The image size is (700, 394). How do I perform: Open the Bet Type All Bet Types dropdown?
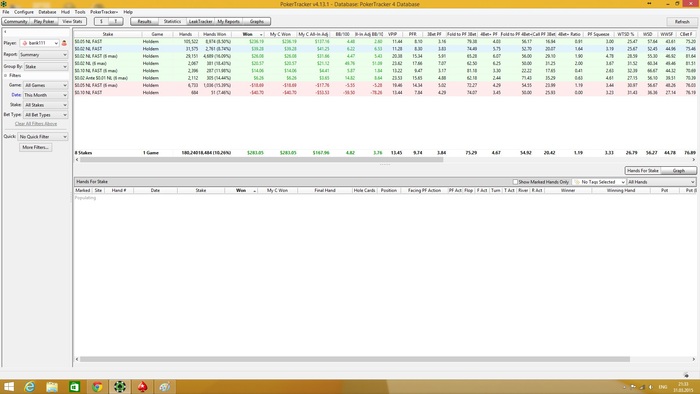coord(46,115)
